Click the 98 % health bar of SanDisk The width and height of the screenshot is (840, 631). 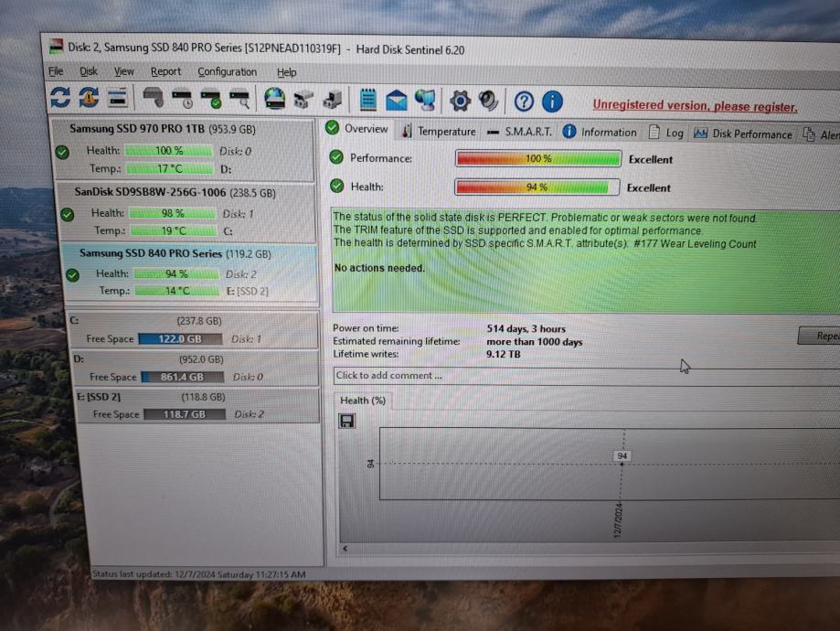[173, 213]
